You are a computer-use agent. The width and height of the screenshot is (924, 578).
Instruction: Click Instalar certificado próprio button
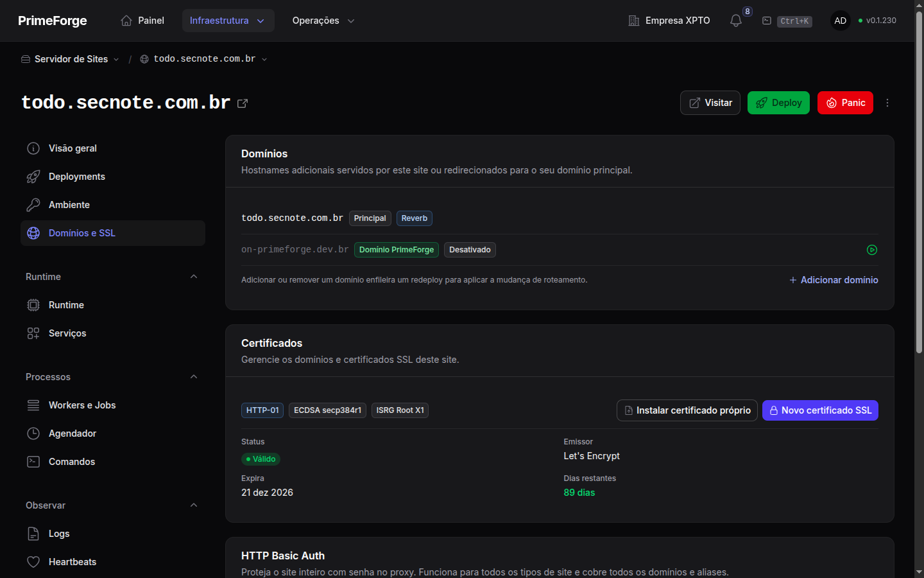coord(687,410)
